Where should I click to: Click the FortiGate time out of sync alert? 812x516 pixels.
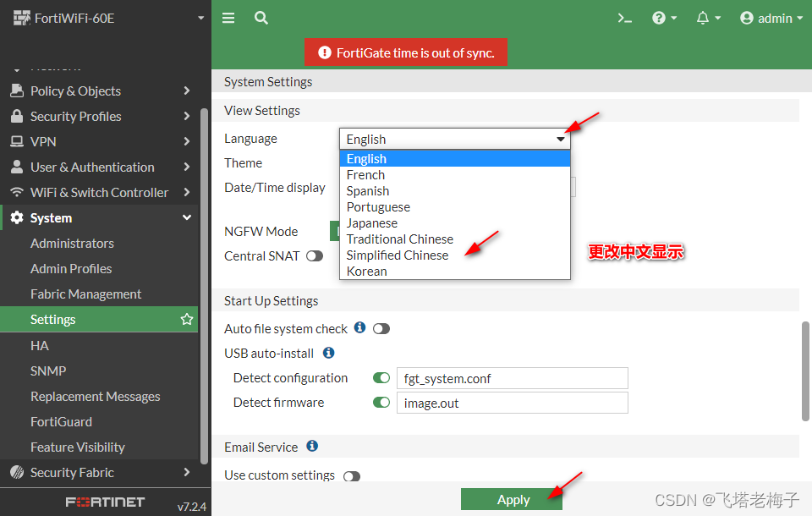tap(406, 52)
